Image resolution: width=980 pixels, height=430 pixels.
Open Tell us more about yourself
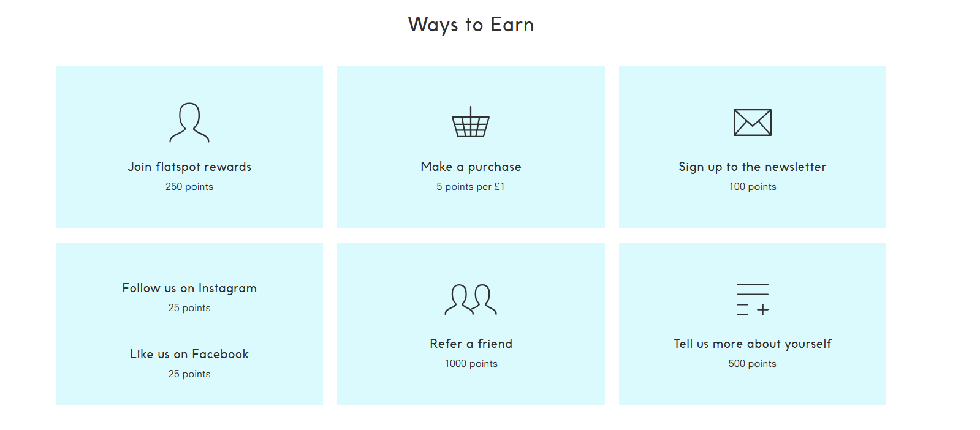click(x=753, y=344)
